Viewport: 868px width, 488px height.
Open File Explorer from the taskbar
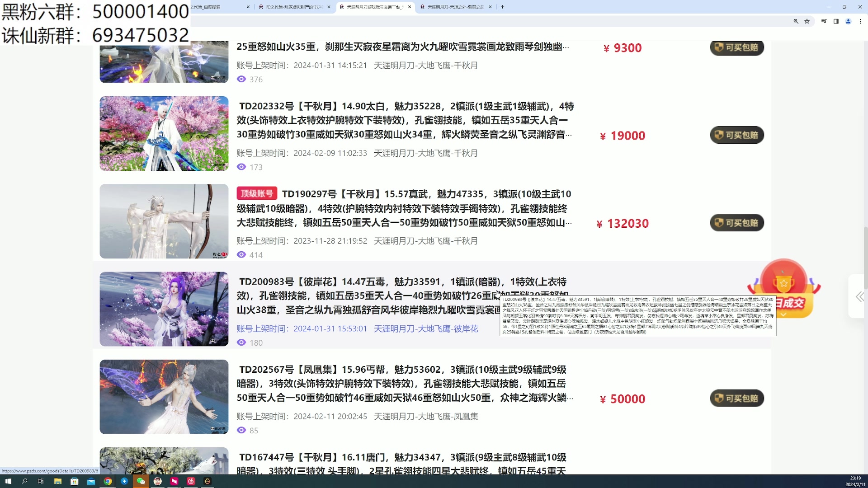(x=58, y=481)
